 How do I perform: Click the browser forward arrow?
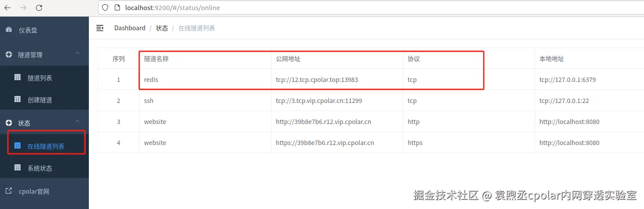(23, 7)
